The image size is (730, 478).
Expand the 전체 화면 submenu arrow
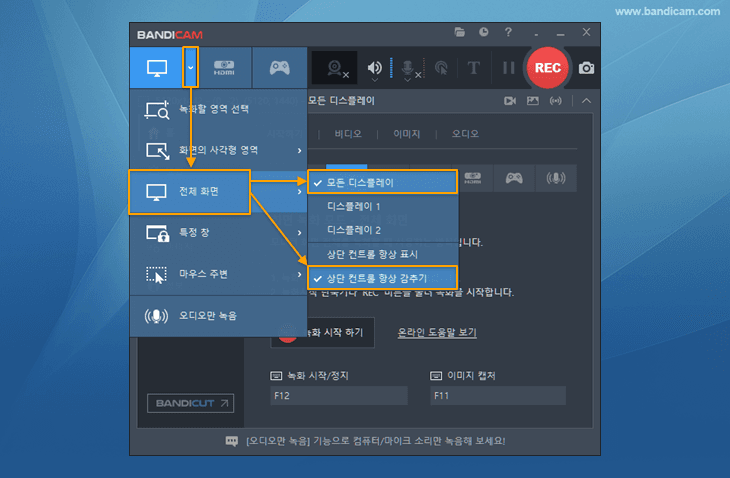click(299, 192)
